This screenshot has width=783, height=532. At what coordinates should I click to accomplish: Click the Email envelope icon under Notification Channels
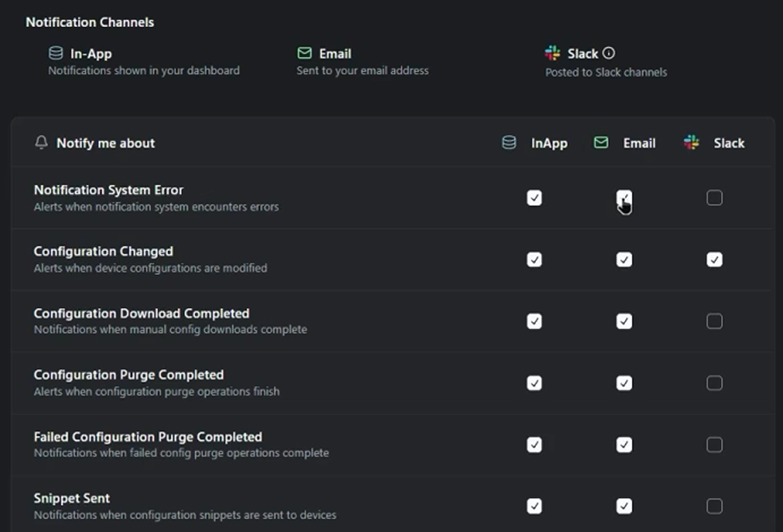304,53
